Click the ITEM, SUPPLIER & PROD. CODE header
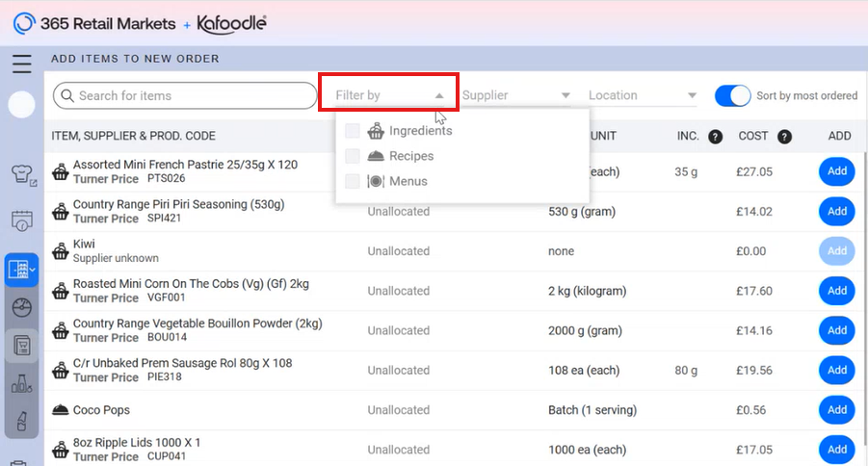 click(133, 136)
